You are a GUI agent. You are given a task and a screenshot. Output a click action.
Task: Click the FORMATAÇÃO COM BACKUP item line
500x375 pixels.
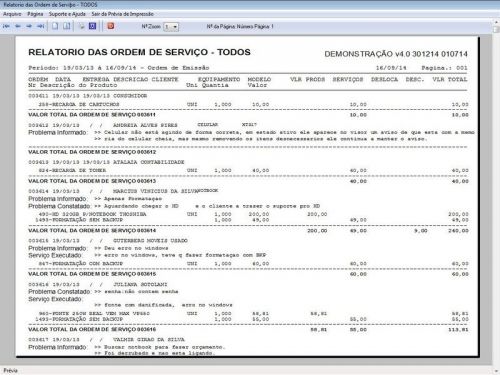point(253,263)
